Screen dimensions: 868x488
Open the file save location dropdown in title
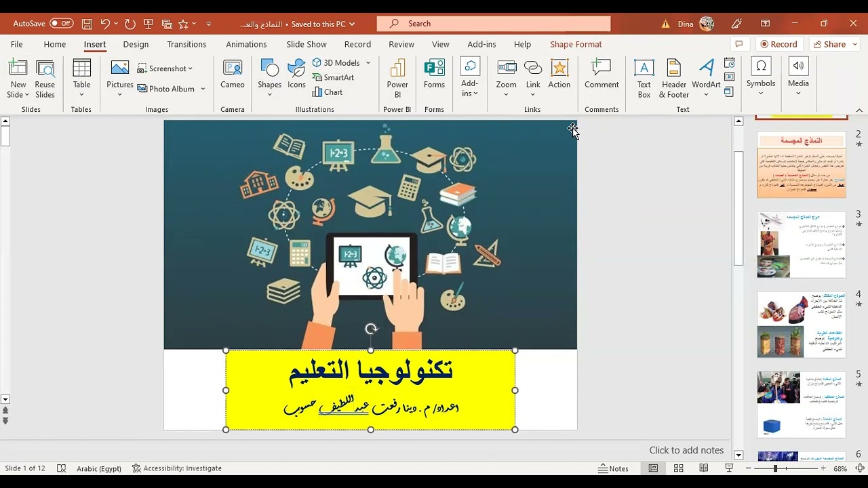pyautogui.click(x=352, y=24)
